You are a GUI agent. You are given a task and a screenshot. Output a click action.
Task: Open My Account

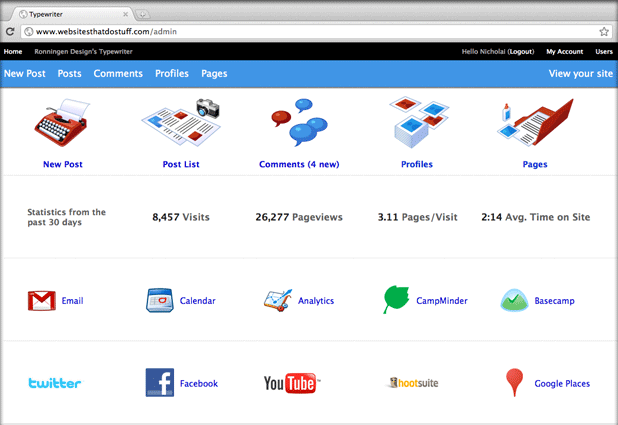click(x=564, y=52)
